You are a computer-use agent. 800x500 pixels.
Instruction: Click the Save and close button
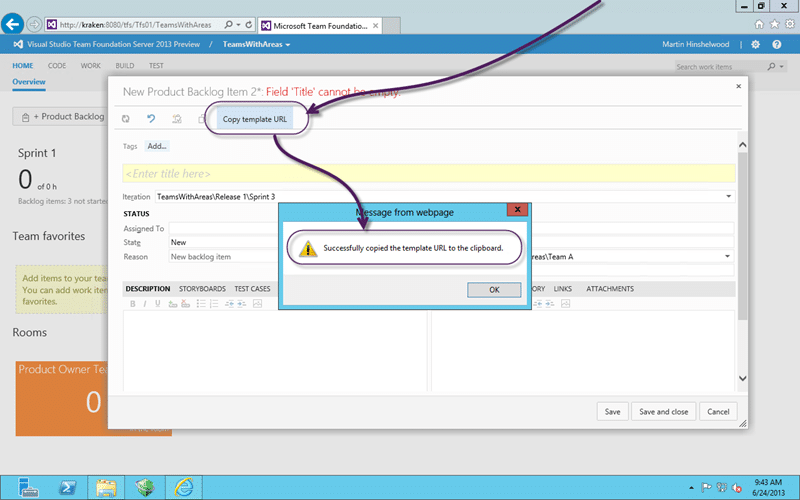click(x=663, y=412)
